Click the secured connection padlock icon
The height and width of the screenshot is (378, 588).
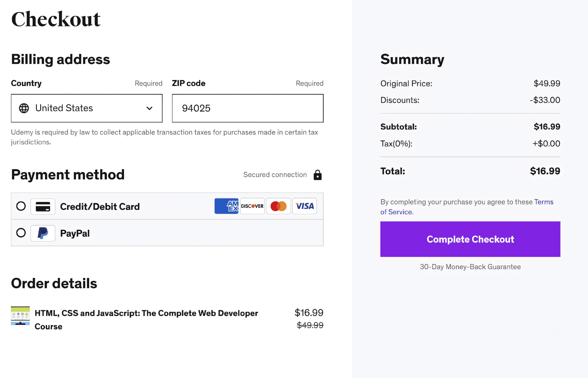(x=317, y=175)
